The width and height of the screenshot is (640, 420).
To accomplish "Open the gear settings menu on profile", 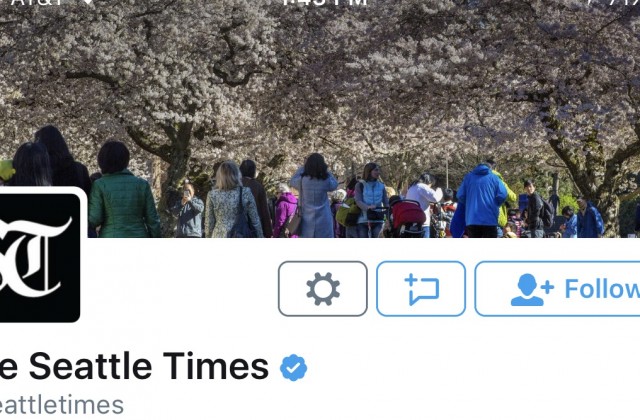I will tap(323, 289).
